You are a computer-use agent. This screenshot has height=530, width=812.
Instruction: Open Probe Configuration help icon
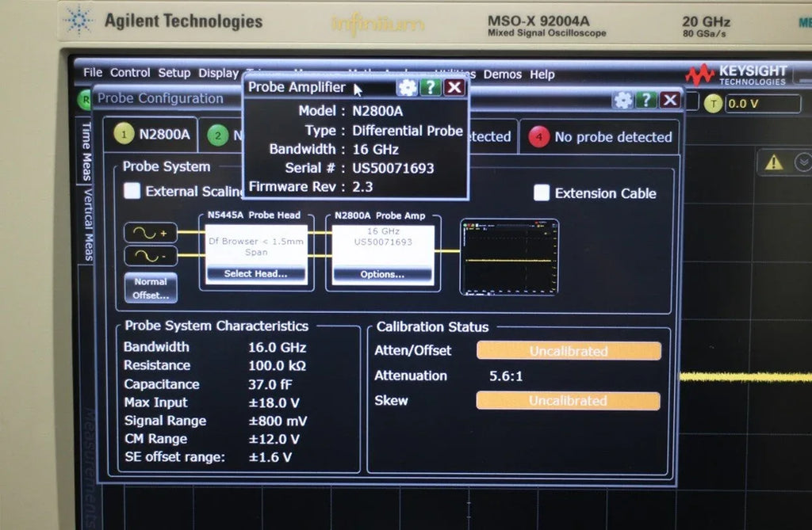645,100
